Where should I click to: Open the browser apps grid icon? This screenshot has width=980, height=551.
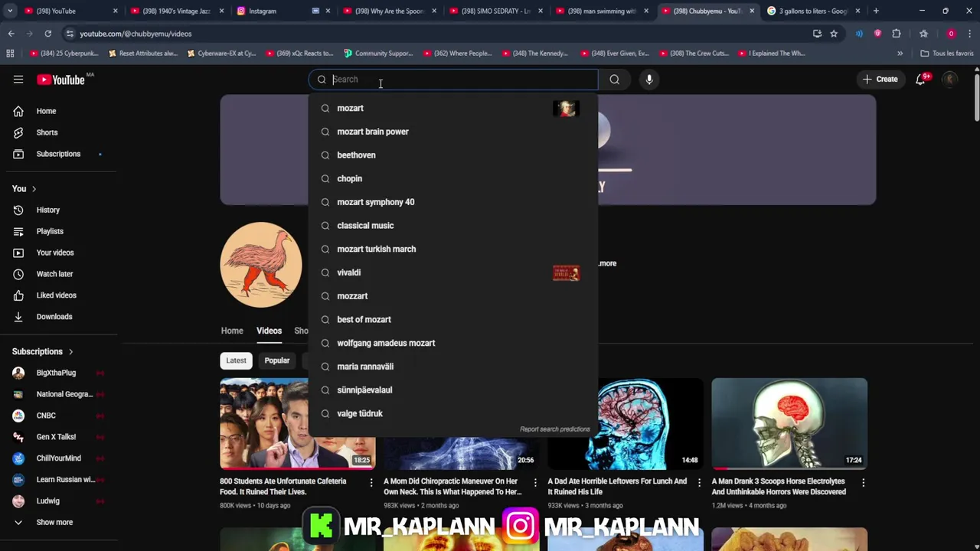[x=10, y=54]
